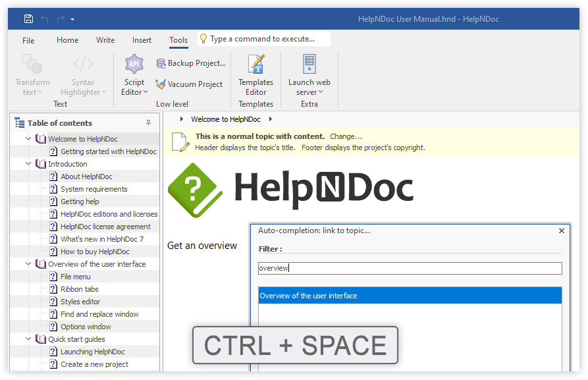Switch to the Write ribbon tab

105,40
